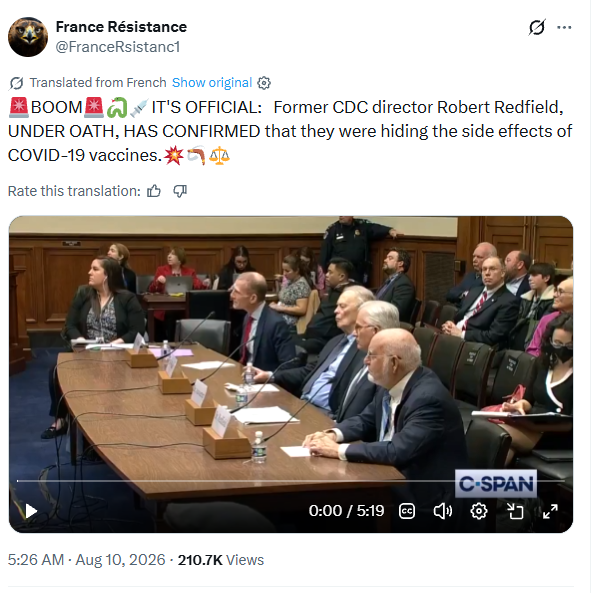Viewport: 591px width, 593px height.
Task: Mute the video volume
Action: (443, 511)
